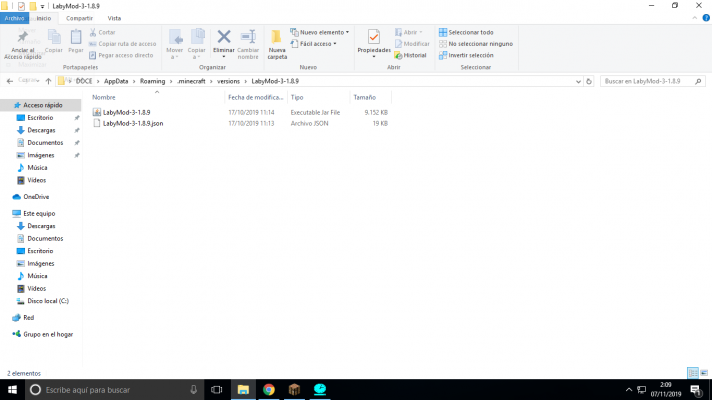
Task: Choose Pegar acceso directo
Action: tap(121, 55)
